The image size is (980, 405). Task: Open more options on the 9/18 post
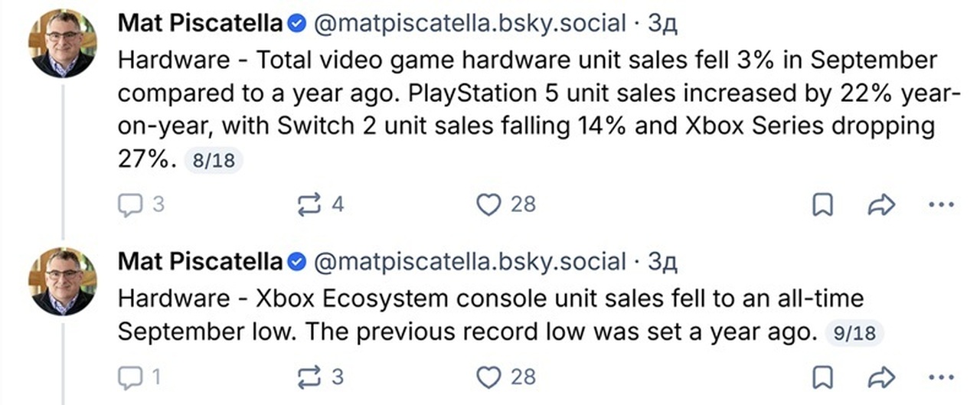(x=941, y=377)
